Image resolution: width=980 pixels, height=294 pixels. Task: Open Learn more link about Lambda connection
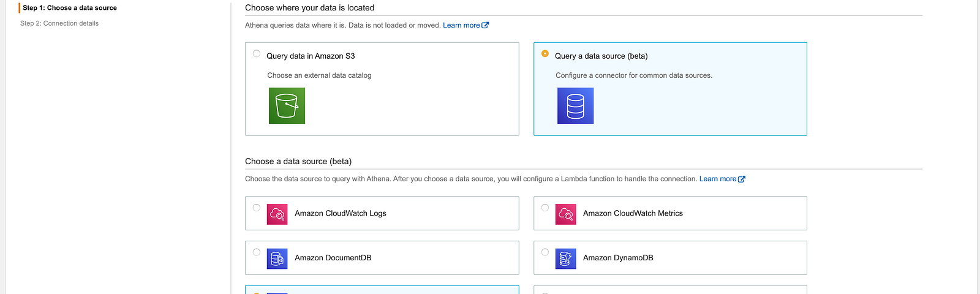[717, 179]
